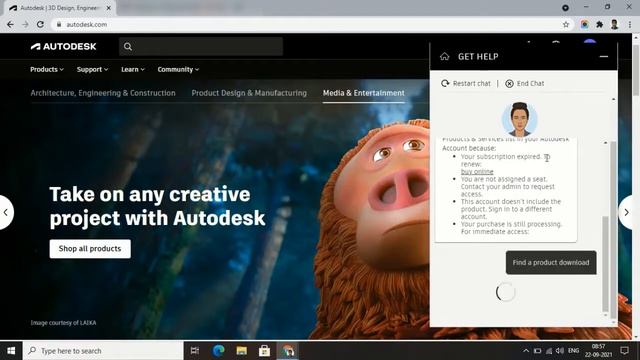Image resolution: width=640 pixels, height=360 pixels.
Task: Select Architecture, Engineering & Construction tab
Action: 103,93
